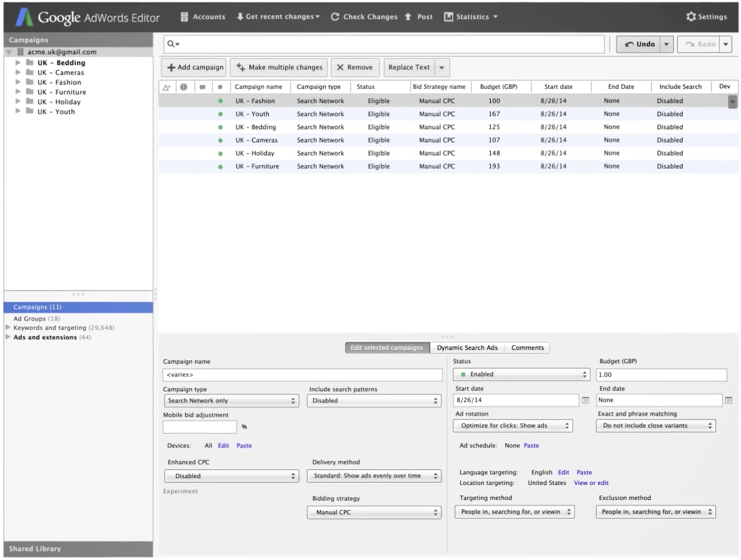Open the Replace Text dropdown arrow
The height and width of the screenshot is (560, 741).
[442, 67]
